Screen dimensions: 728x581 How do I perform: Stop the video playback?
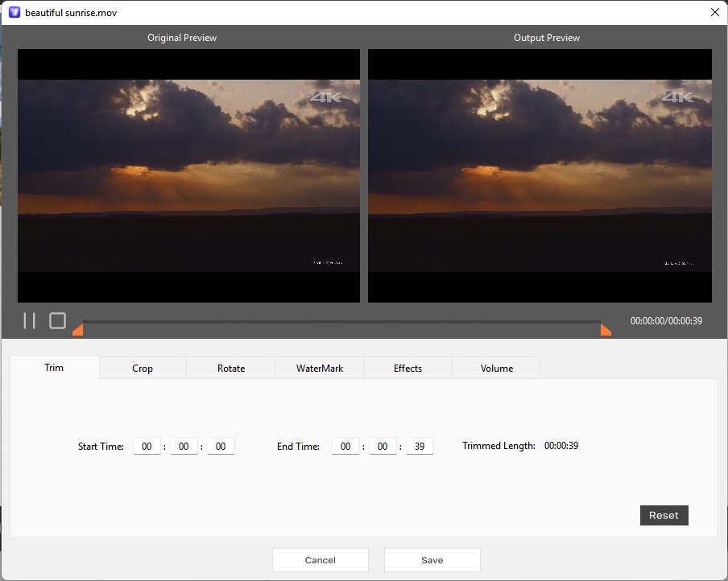[x=57, y=320]
